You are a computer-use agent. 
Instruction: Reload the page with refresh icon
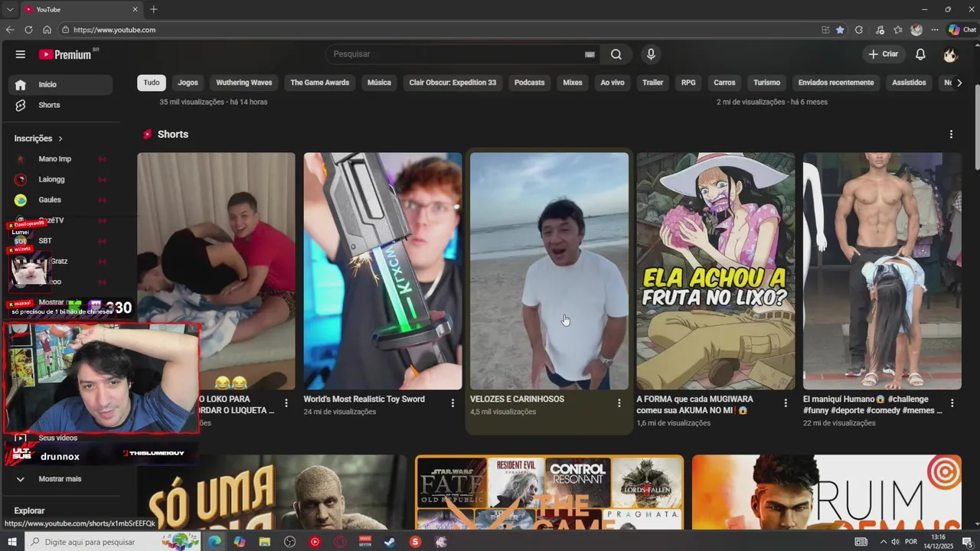[28, 30]
